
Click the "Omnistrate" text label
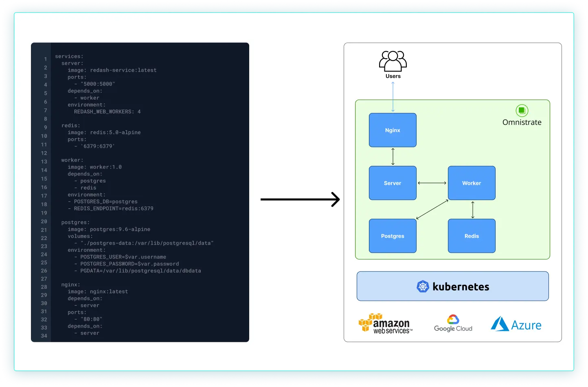tap(522, 122)
